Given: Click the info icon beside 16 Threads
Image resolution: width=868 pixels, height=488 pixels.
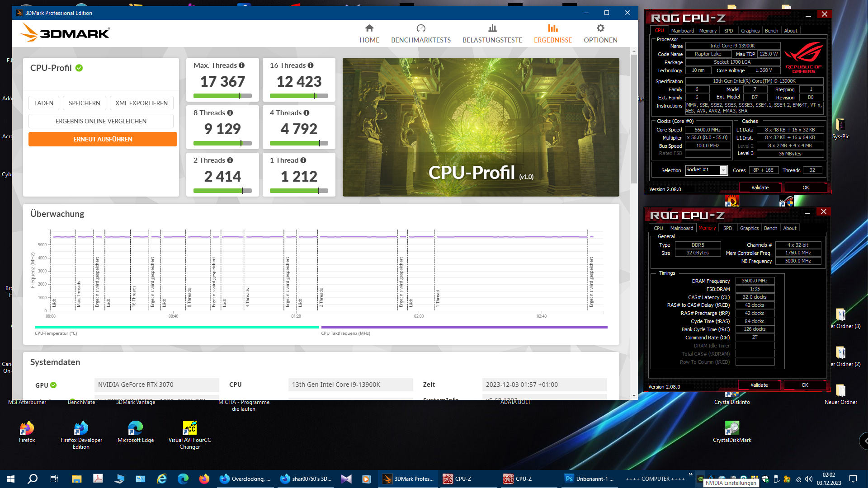Looking at the screenshot, I should tap(311, 66).
